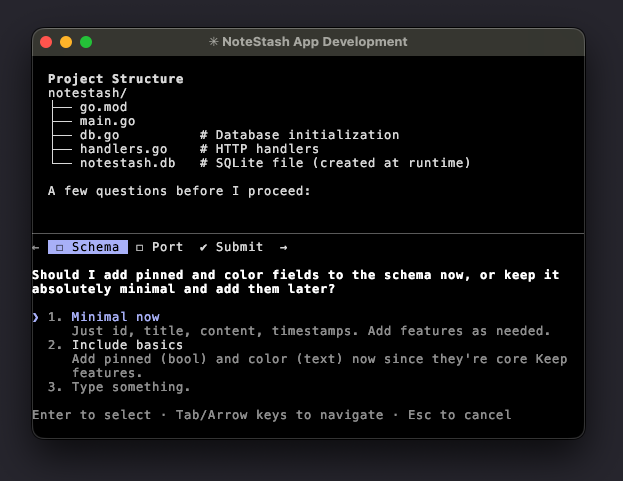The image size is (623, 481).
Task: Click the handlers.go file entry
Action: (x=123, y=149)
